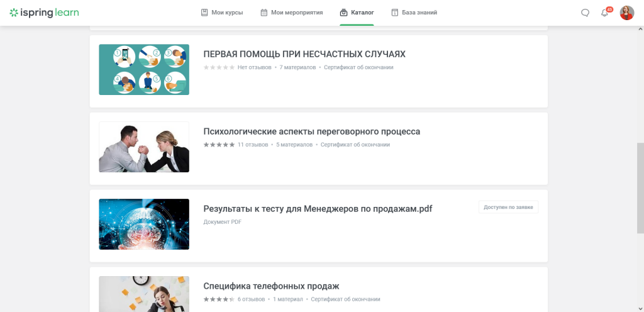
Task: Click the bookmark icon beside Мои курсы
Action: (x=204, y=13)
